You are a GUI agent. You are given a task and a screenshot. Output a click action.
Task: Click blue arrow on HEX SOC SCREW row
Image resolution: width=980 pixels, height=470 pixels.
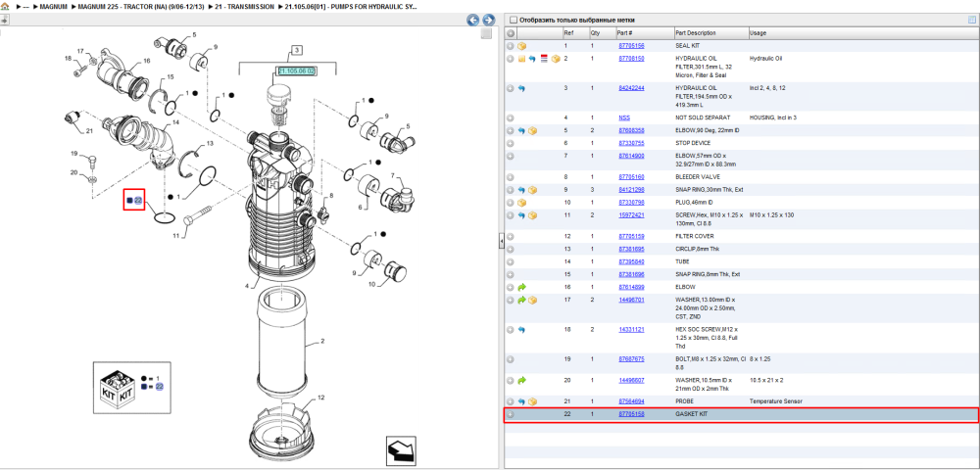(x=522, y=330)
